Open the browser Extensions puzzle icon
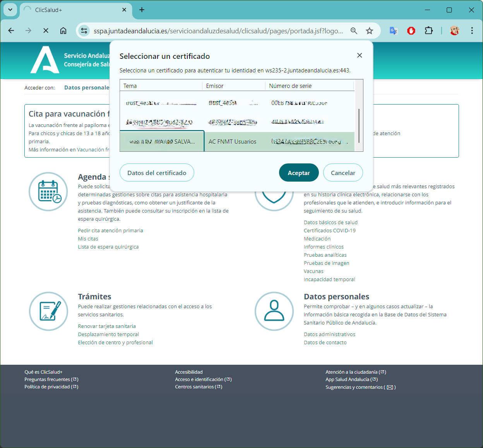Viewport: 483px width, 448px height. [x=429, y=31]
